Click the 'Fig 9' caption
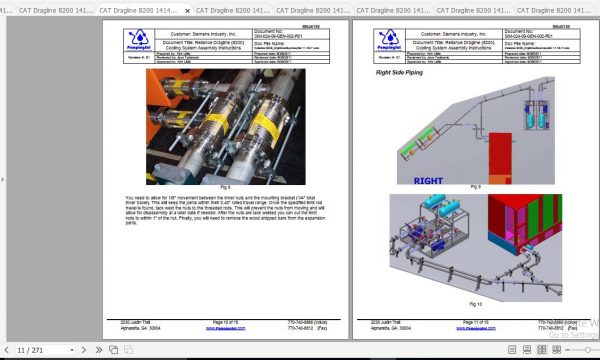The width and height of the screenshot is (600, 360). click(x=476, y=187)
